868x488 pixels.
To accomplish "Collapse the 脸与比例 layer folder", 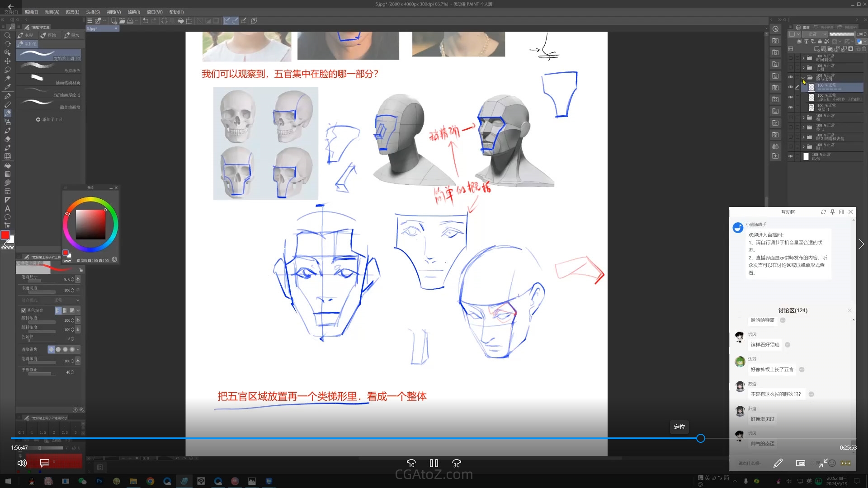I will [x=803, y=77].
